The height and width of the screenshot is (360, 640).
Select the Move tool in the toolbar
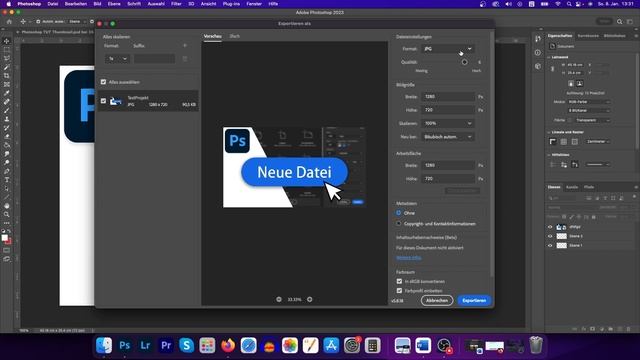pos(7,41)
